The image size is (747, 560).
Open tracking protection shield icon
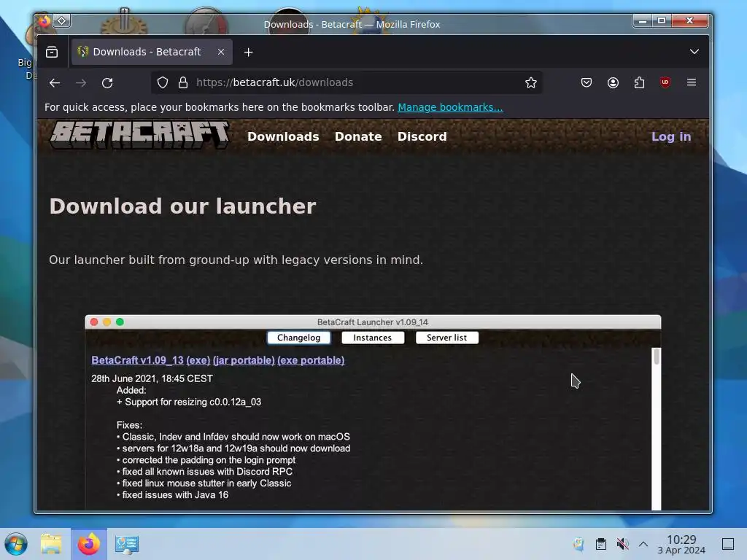[163, 83]
